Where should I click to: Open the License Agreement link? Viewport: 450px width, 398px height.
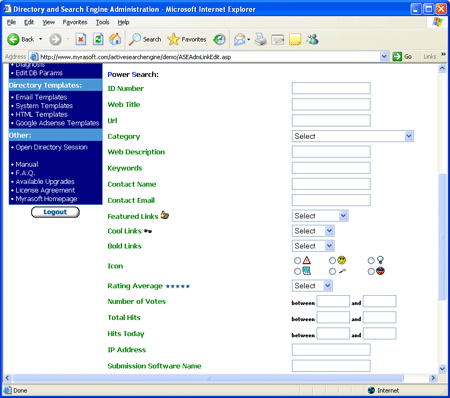(45, 190)
